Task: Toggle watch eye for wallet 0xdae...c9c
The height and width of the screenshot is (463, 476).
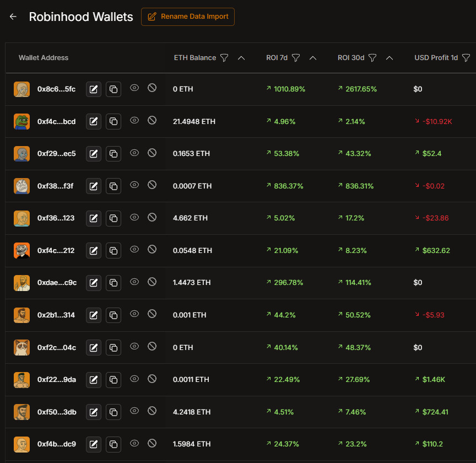Action: 134,282
